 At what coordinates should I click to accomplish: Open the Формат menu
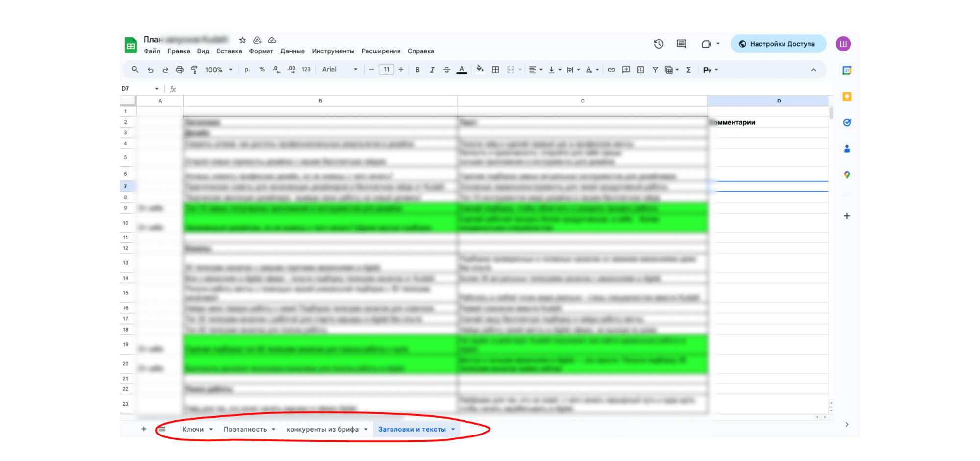[x=261, y=51]
